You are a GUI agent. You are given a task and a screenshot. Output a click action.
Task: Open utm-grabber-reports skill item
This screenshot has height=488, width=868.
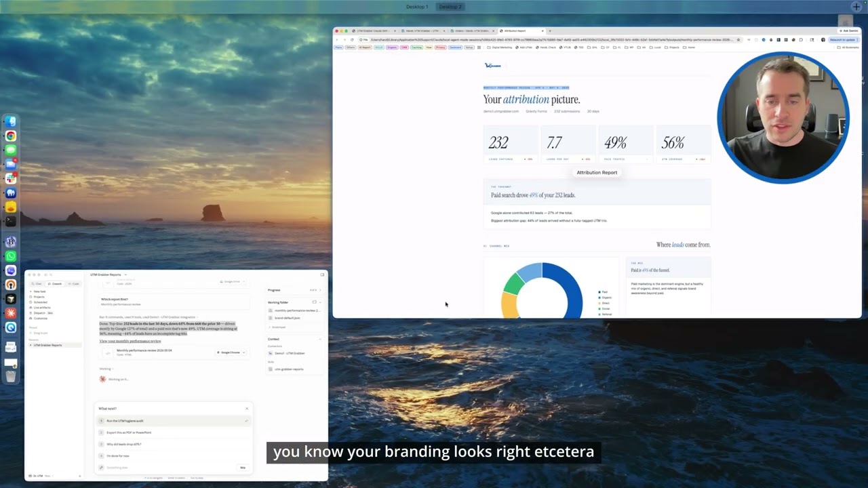point(286,369)
